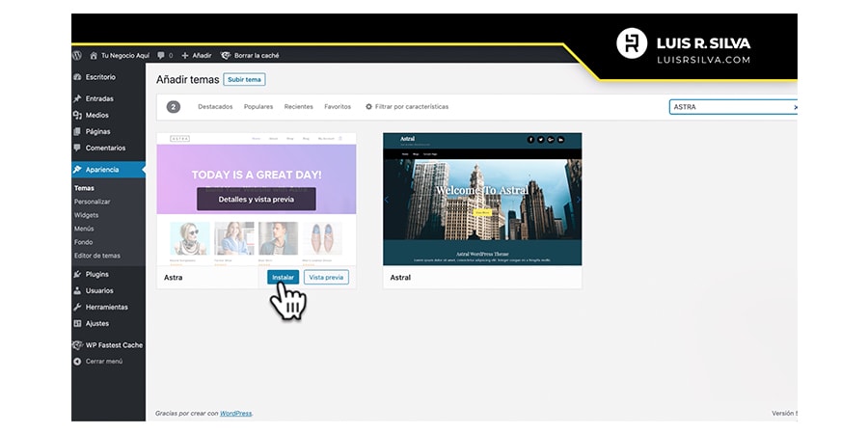Open Usuarios in the sidebar
The image size is (868, 434).
click(99, 290)
